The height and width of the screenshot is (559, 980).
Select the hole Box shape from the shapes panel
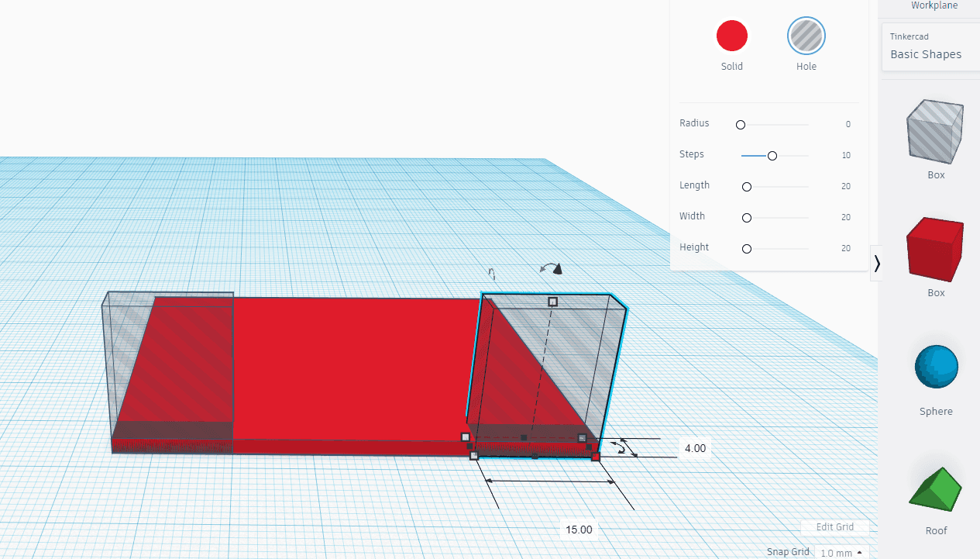click(935, 132)
